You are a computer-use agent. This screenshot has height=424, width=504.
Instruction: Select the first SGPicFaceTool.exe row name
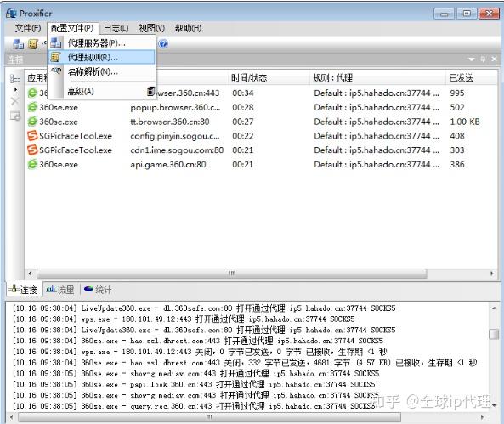point(76,136)
